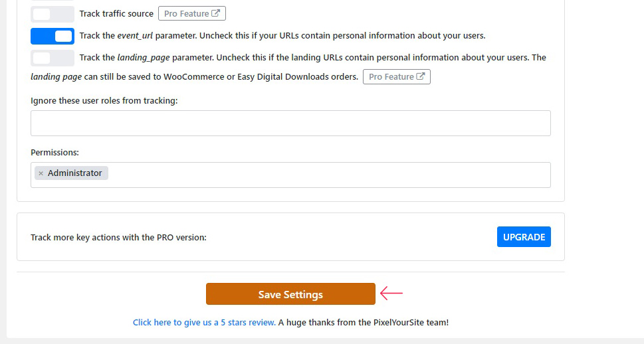Enable the Track traffic source switch

click(52, 14)
